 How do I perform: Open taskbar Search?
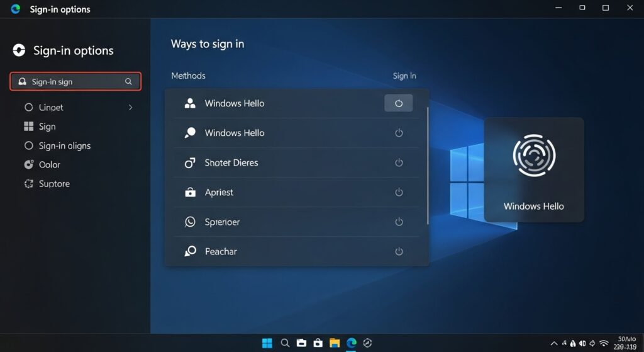285,343
